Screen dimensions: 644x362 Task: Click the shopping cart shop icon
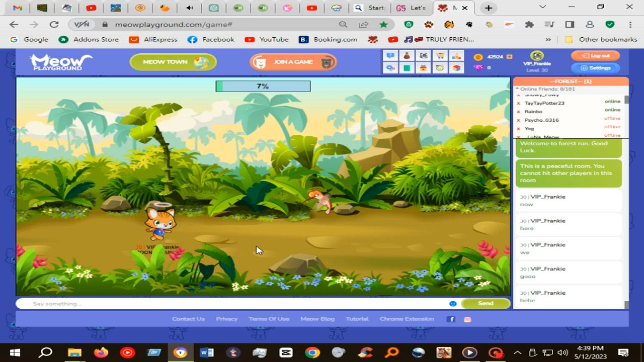[x=440, y=56]
